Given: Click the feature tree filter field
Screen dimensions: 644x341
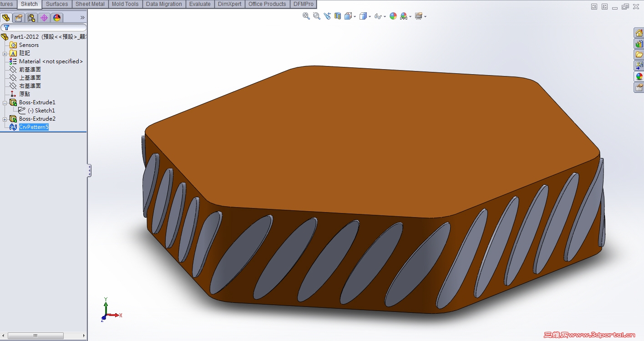Looking at the screenshot, I should tap(46, 28).
